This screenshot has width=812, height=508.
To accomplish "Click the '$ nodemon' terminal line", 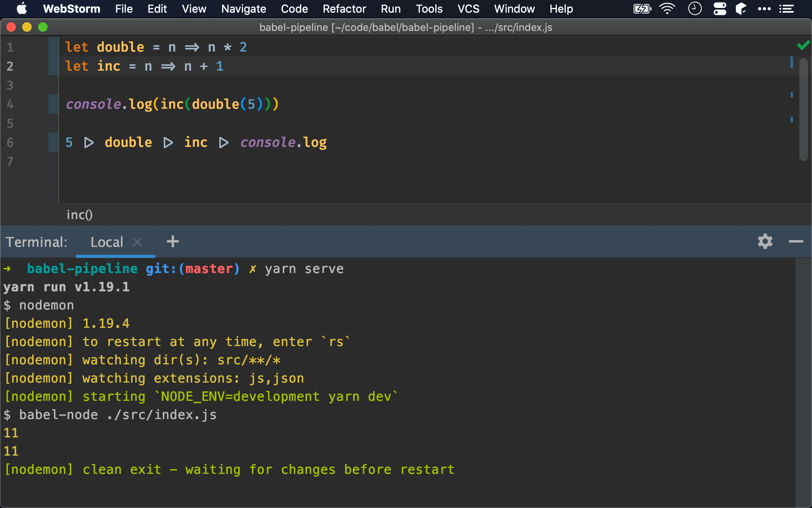I will click(x=38, y=305).
